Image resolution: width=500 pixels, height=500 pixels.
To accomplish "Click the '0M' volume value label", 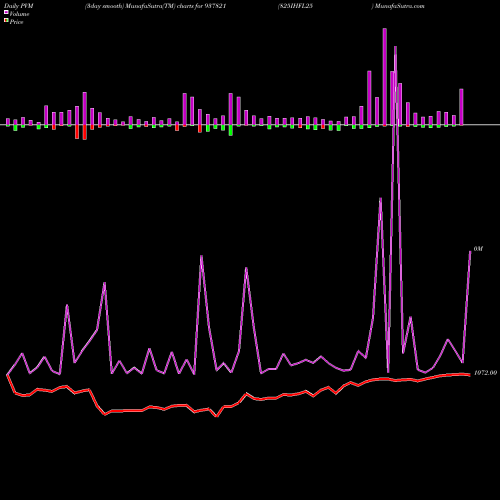I will tap(478, 249).
